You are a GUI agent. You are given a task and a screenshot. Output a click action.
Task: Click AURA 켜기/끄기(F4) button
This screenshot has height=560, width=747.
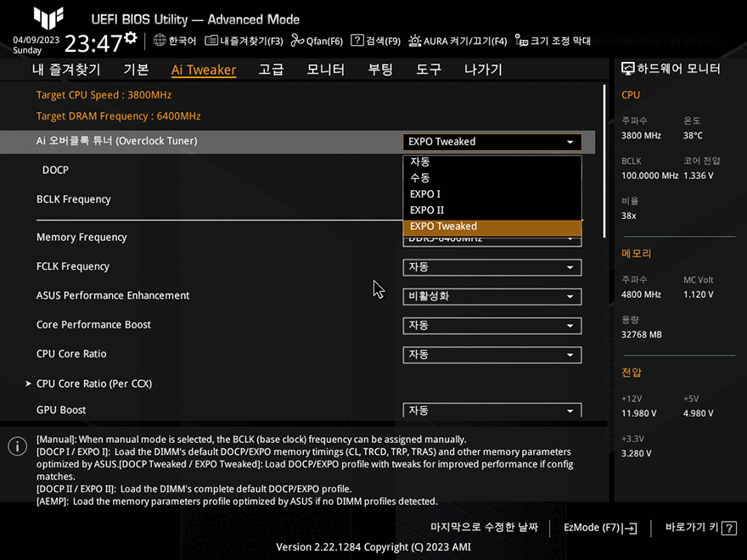[x=458, y=41]
